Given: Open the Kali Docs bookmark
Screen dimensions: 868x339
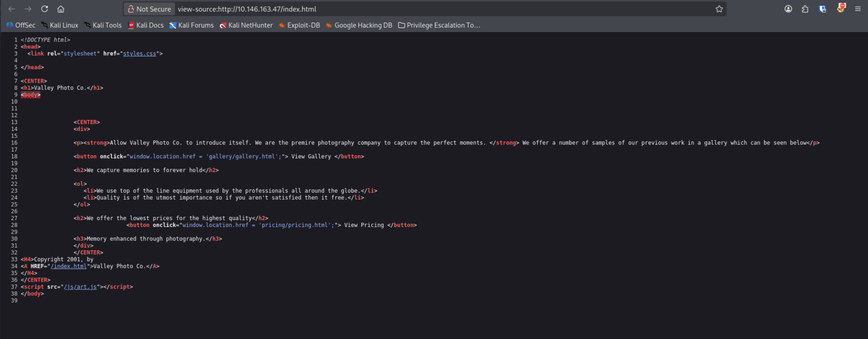Looking at the screenshot, I should point(146,25).
